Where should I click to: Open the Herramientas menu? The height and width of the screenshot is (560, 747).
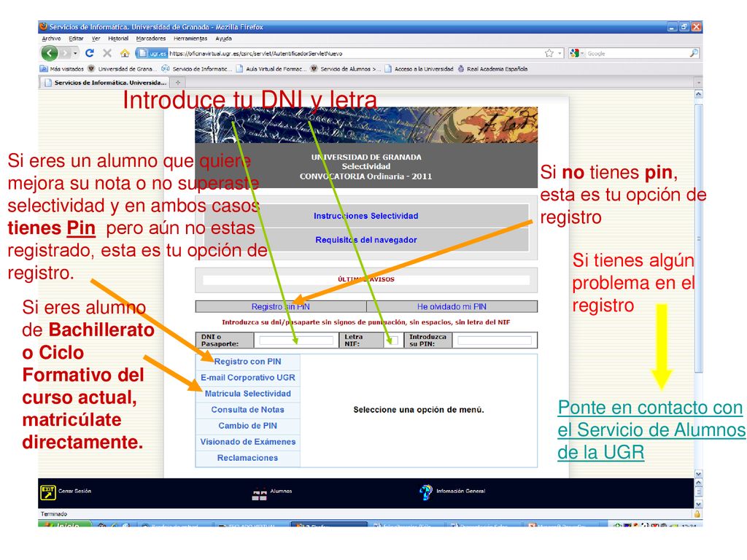pyautogui.click(x=190, y=39)
